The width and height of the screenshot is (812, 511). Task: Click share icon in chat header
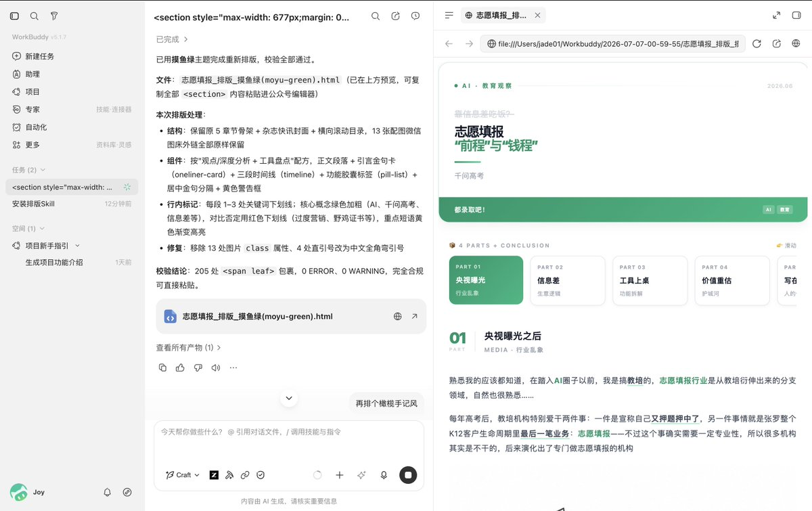(x=396, y=16)
